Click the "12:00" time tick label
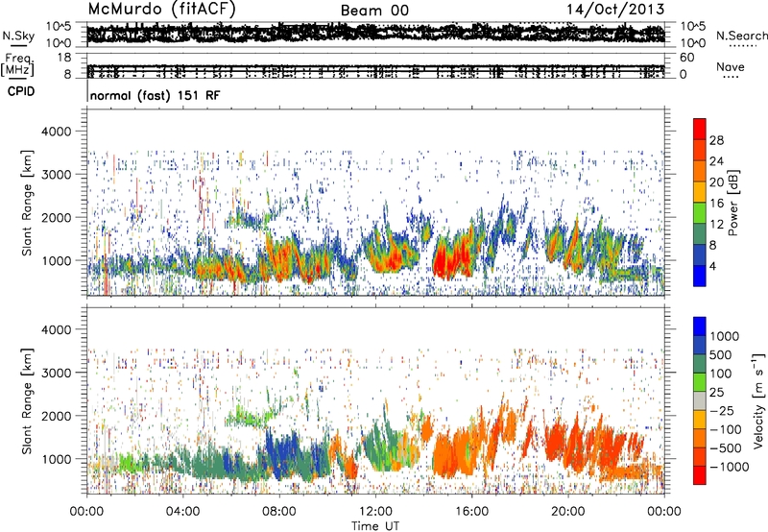768x532 pixels. pyautogui.click(x=375, y=512)
